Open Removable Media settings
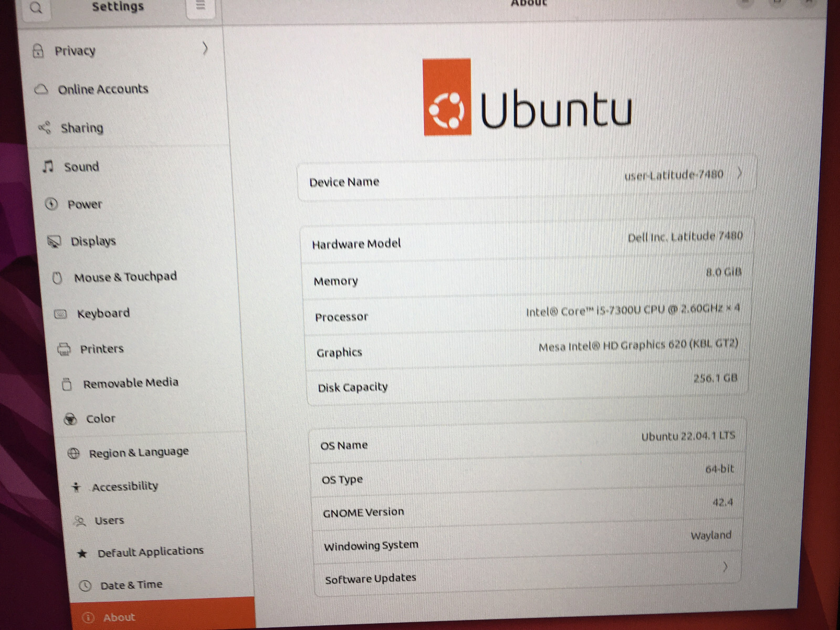This screenshot has width=840, height=630. coord(148,383)
